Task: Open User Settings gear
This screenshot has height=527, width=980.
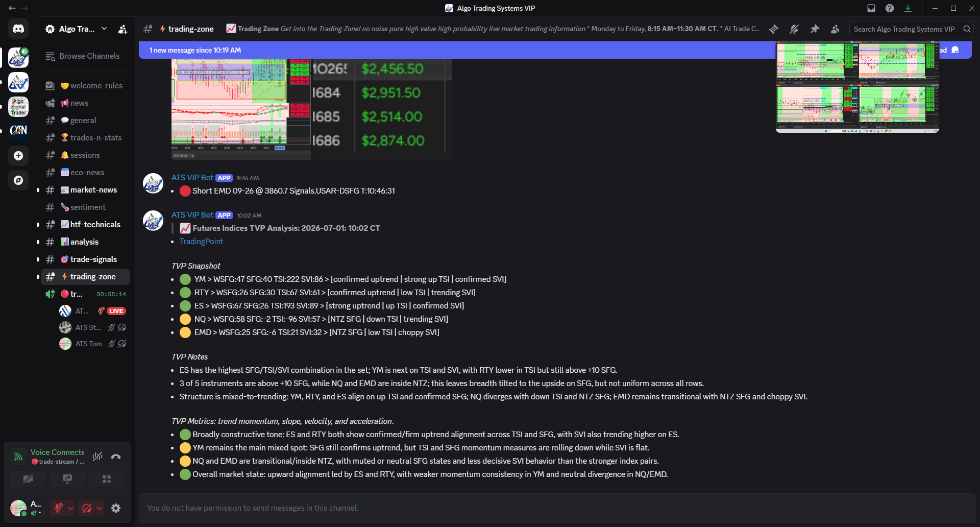Action: (116, 508)
